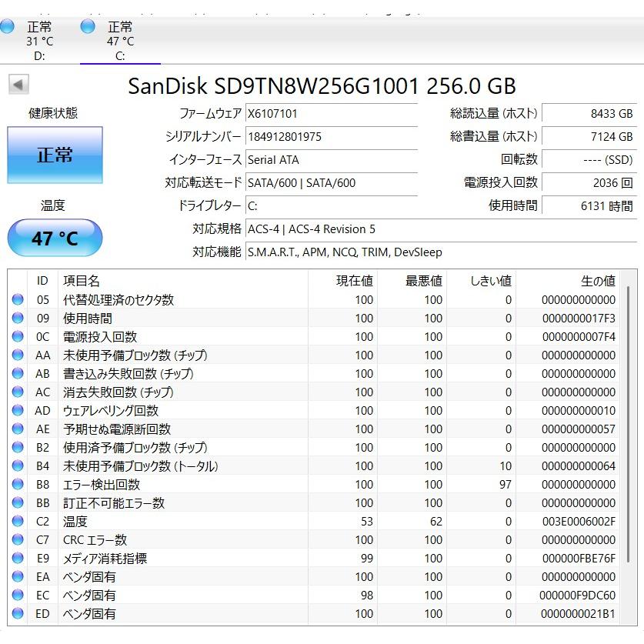This screenshot has width=644, height=644.
Task: Click status orb of attribute E9 row
Action: (18, 558)
